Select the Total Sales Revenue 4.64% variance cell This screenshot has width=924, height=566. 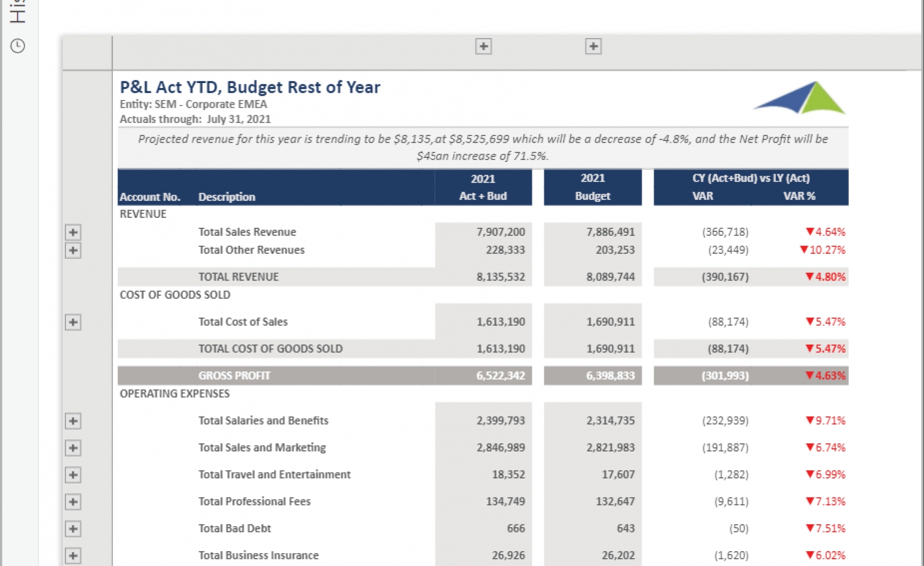point(825,232)
